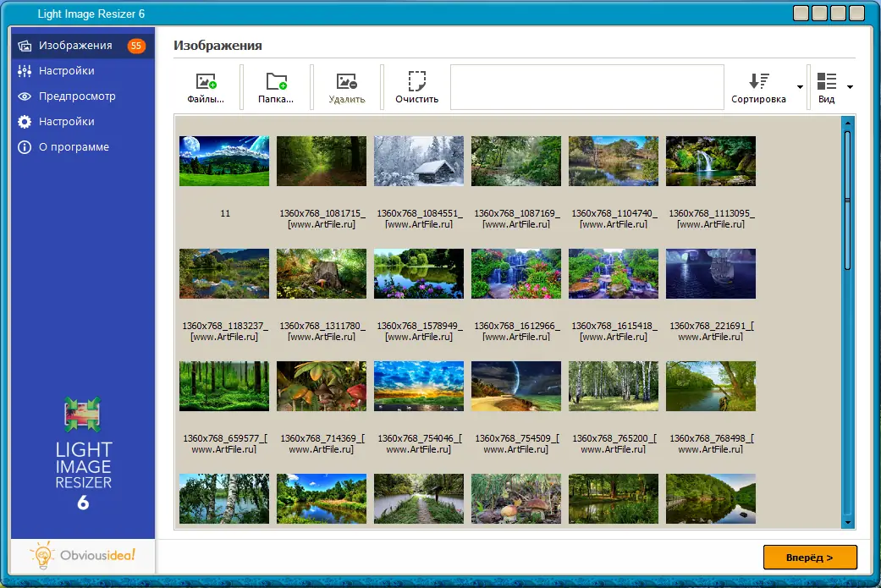Select the 1360x768_754509 planet beach thumbnail

[x=516, y=386]
